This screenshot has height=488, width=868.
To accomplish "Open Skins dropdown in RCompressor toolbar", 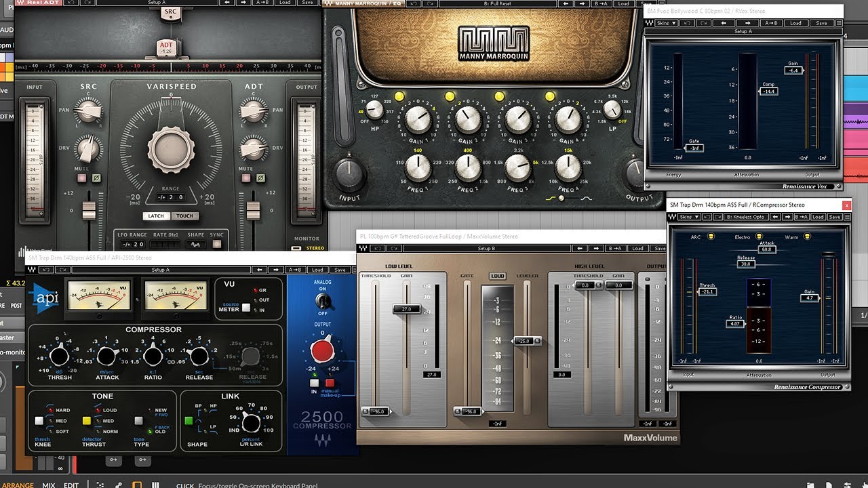I will coord(689,217).
